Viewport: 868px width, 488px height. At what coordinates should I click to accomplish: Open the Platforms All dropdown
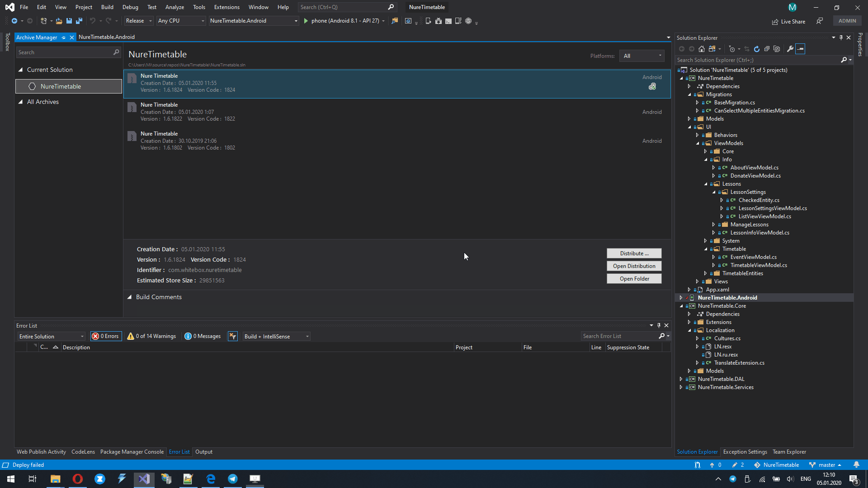point(642,56)
